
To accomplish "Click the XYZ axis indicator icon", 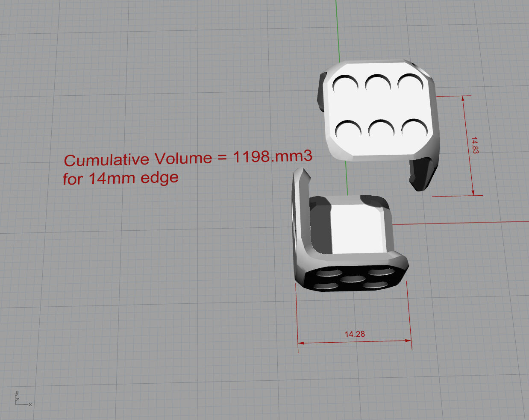I will (x=23, y=398).
